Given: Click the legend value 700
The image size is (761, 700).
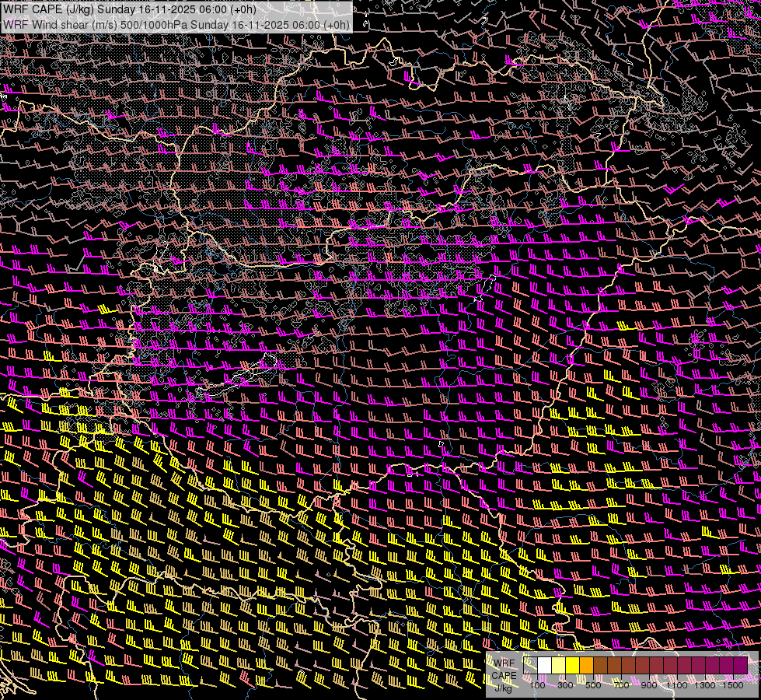Looking at the screenshot, I should tap(621, 685).
